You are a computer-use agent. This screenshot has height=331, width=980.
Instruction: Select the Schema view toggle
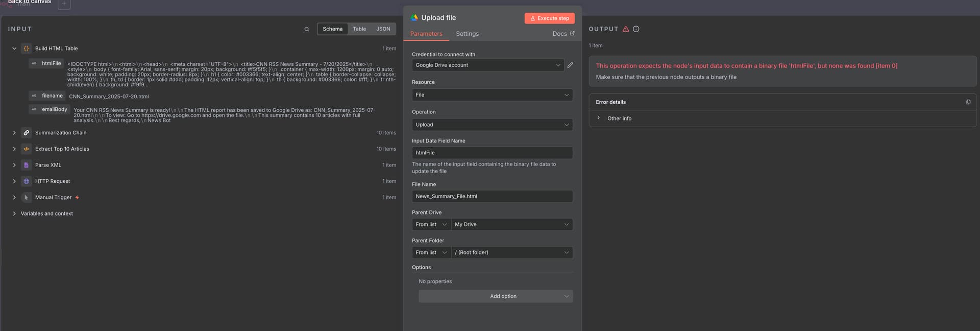332,29
